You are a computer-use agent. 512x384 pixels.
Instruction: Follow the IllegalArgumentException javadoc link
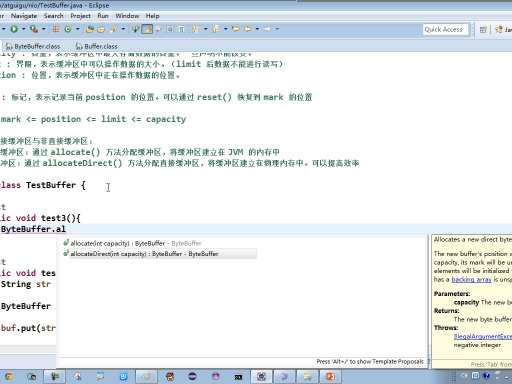point(483,337)
